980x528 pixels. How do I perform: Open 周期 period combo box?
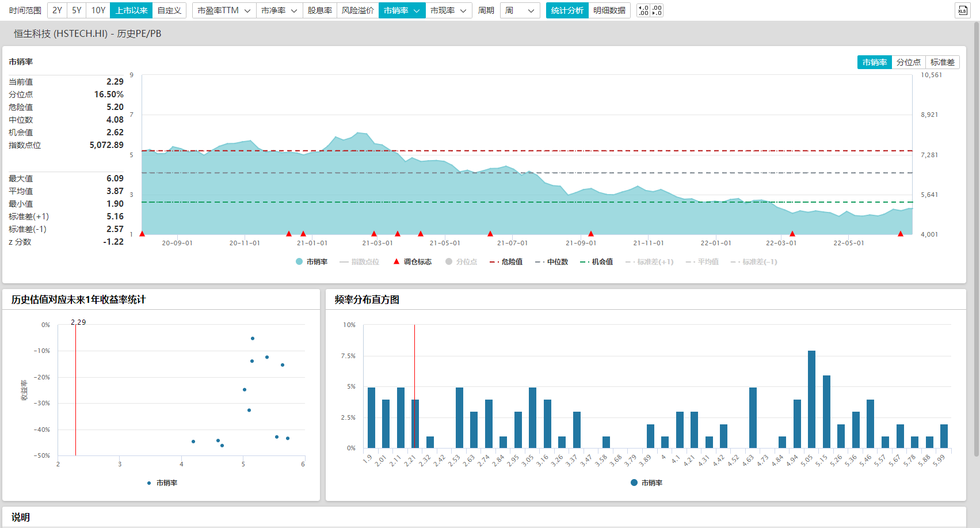click(520, 10)
